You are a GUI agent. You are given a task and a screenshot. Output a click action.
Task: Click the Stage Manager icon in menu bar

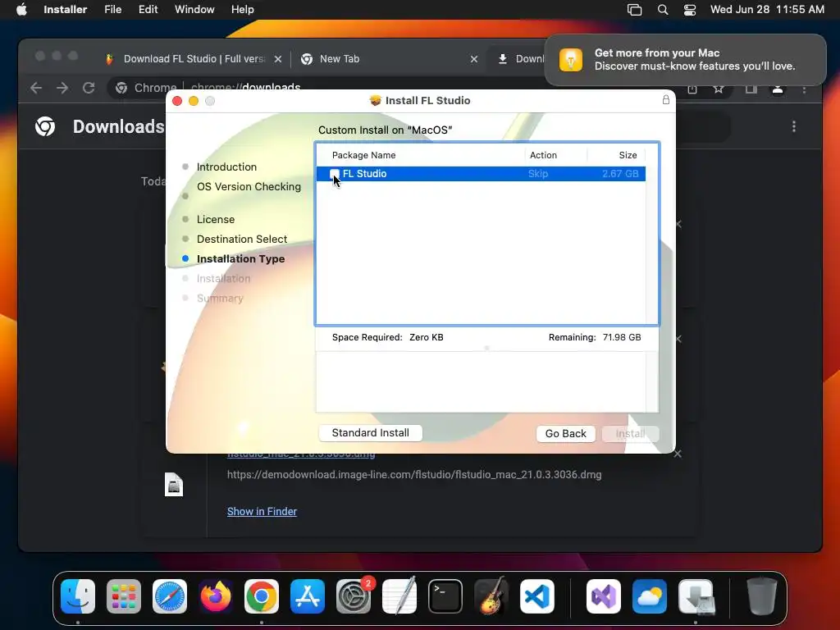click(x=634, y=10)
